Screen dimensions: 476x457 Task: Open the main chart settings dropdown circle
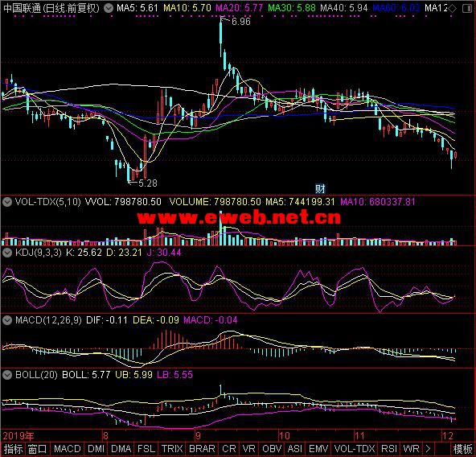click(109, 8)
